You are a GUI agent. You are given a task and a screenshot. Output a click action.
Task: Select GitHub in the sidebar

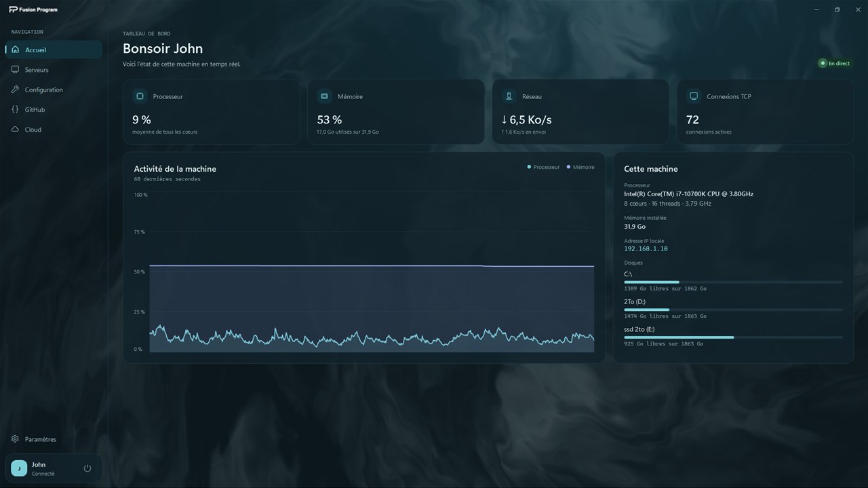pyautogui.click(x=54, y=109)
